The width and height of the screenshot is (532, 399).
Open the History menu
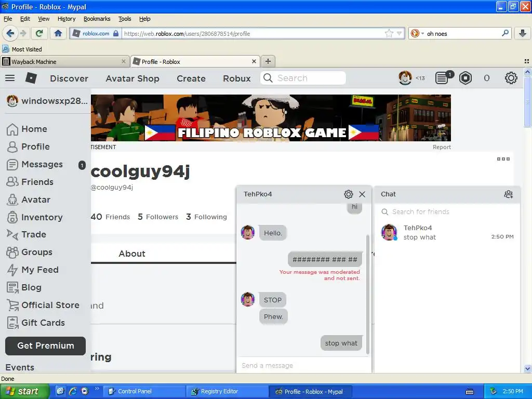click(x=66, y=19)
